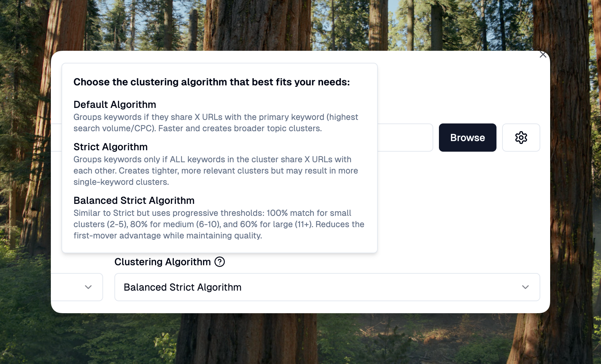Click the Default Algorithm description paragraph

tap(215, 123)
